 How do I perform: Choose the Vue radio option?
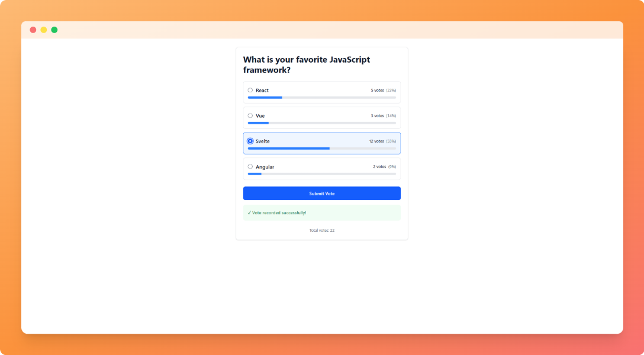coord(250,115)
